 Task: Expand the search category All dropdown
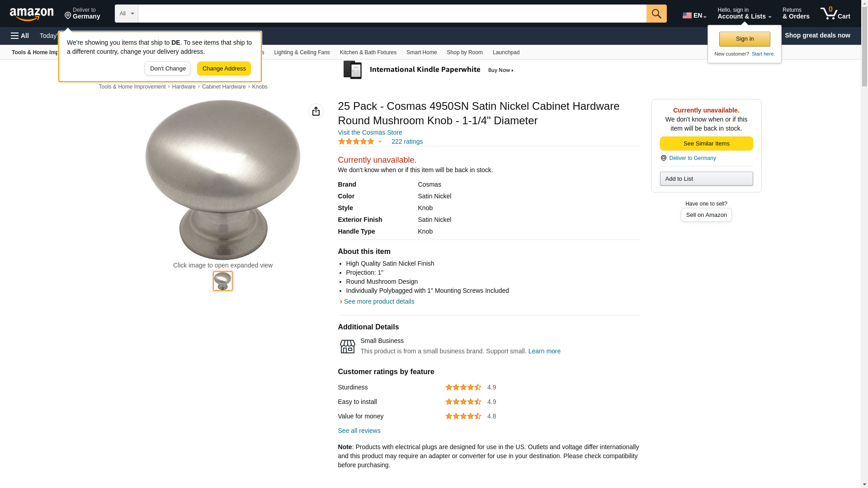[127, 14]
